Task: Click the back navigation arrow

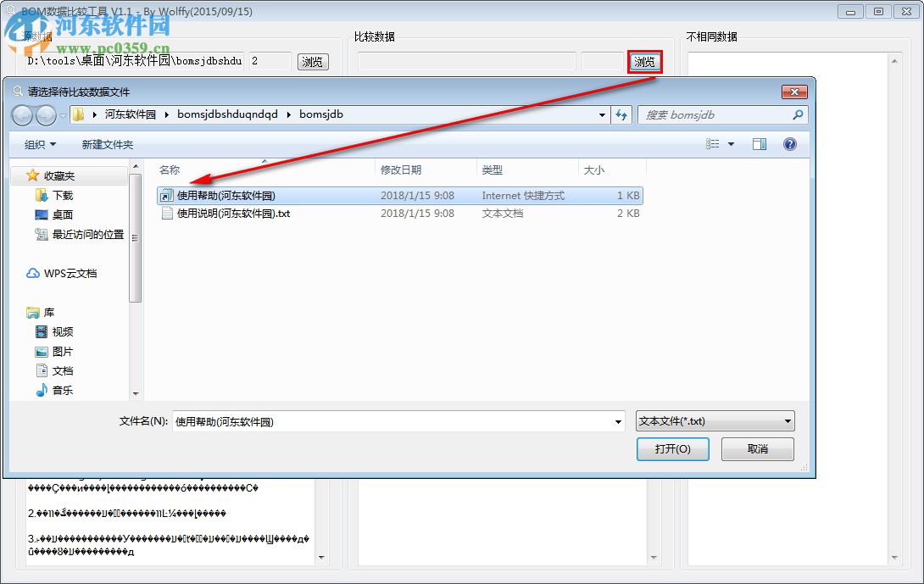Action: pyautogui.click(x=23, y=114)
